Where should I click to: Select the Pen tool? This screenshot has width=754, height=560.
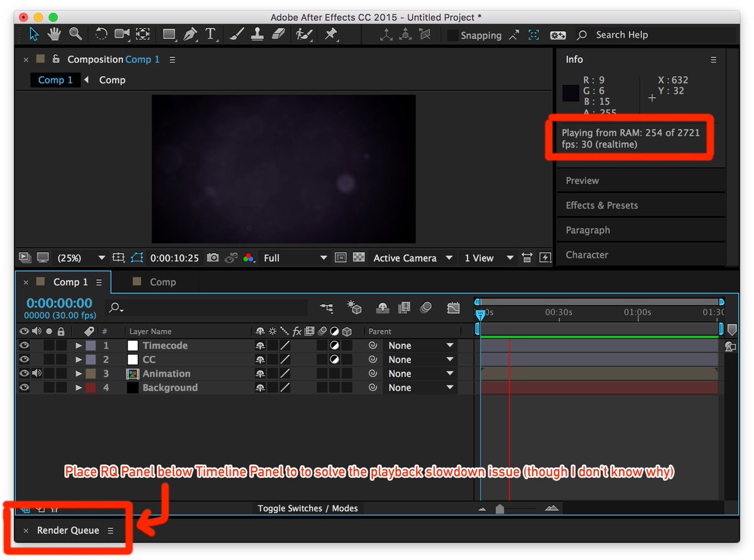pyautogui.click(x=190, y=34)
